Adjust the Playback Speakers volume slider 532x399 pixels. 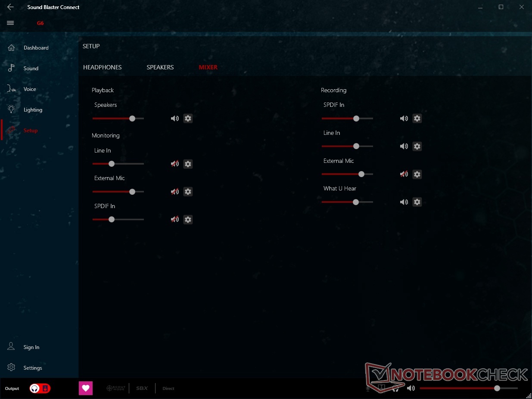[118, 118]
